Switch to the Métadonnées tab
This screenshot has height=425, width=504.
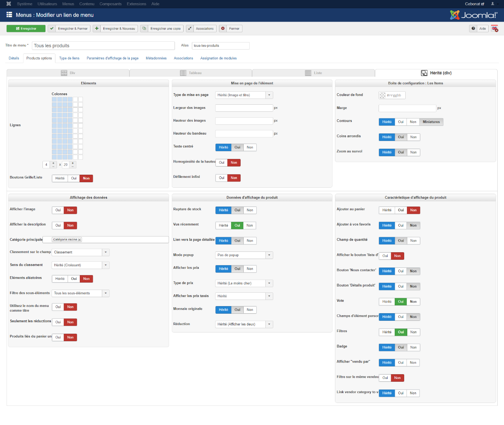156,58
